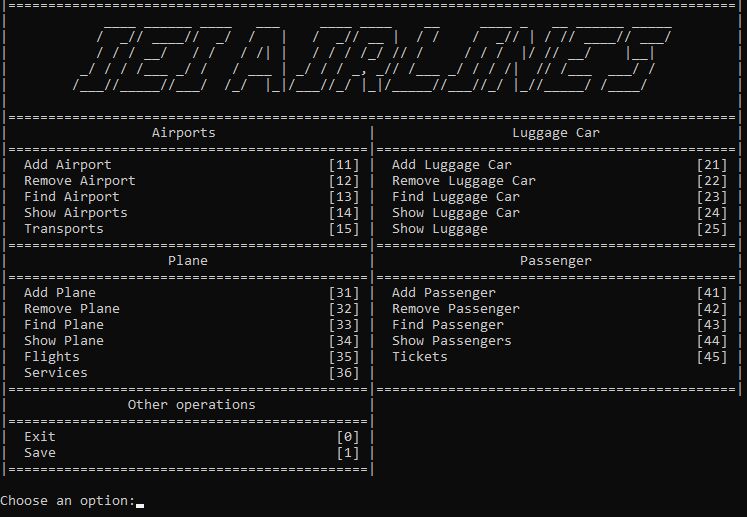Click option code [25]
The width and height of the screenshot is (747, 517).
click(712, 229)
